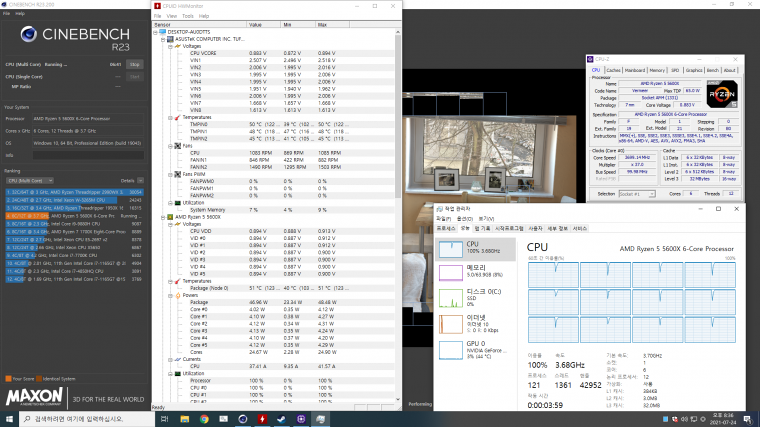
Task: Click the AMD Ryzen 5 5600X chip icon
Action: 170,217
